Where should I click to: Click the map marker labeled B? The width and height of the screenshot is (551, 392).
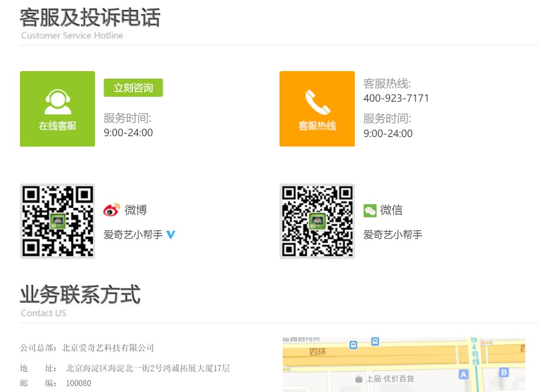(x=504, y=373)
